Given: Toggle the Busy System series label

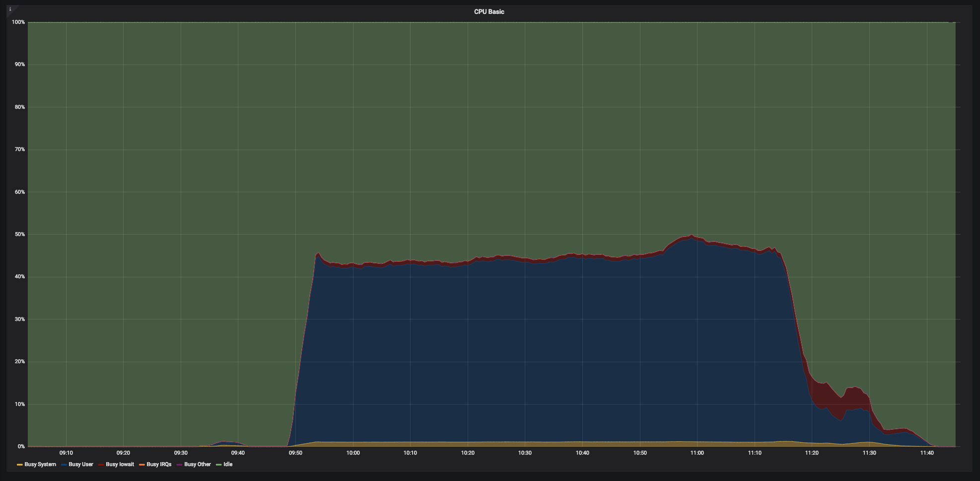Looking at the screenshot, I should 40,465.
